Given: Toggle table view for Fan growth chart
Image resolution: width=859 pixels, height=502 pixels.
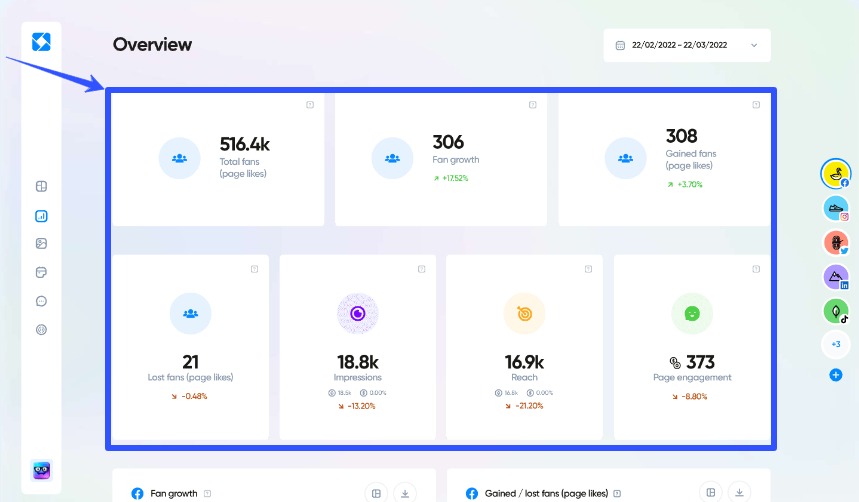Looking at the screenshot, I should pyautogui.click(x=376, y=492).
